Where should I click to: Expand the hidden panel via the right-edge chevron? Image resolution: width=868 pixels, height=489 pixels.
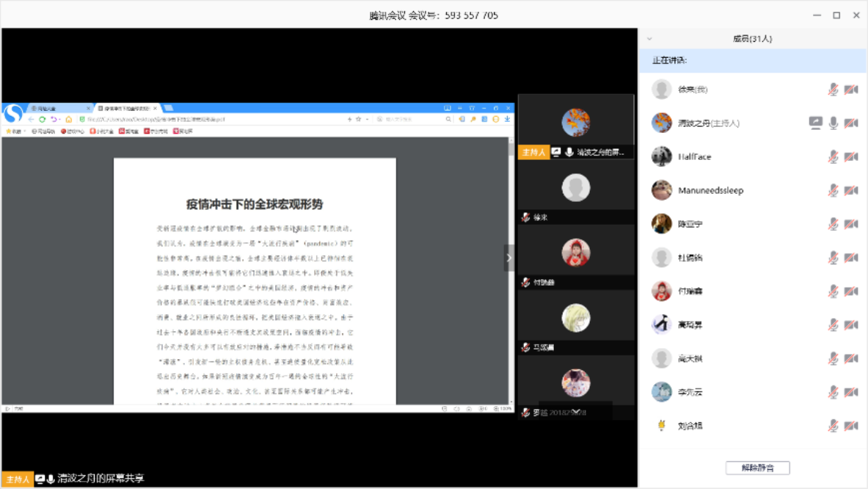click(x=508, y=257)
